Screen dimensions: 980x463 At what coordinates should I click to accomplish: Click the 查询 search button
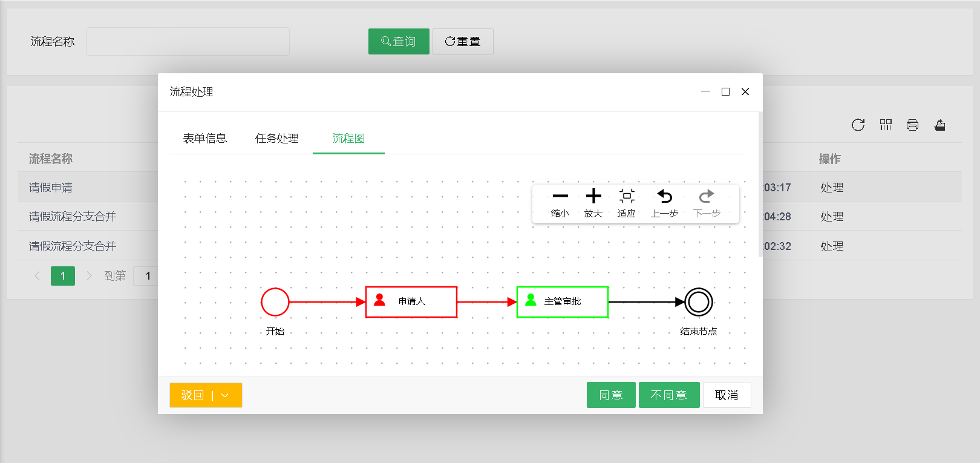(x=399, y=41)
